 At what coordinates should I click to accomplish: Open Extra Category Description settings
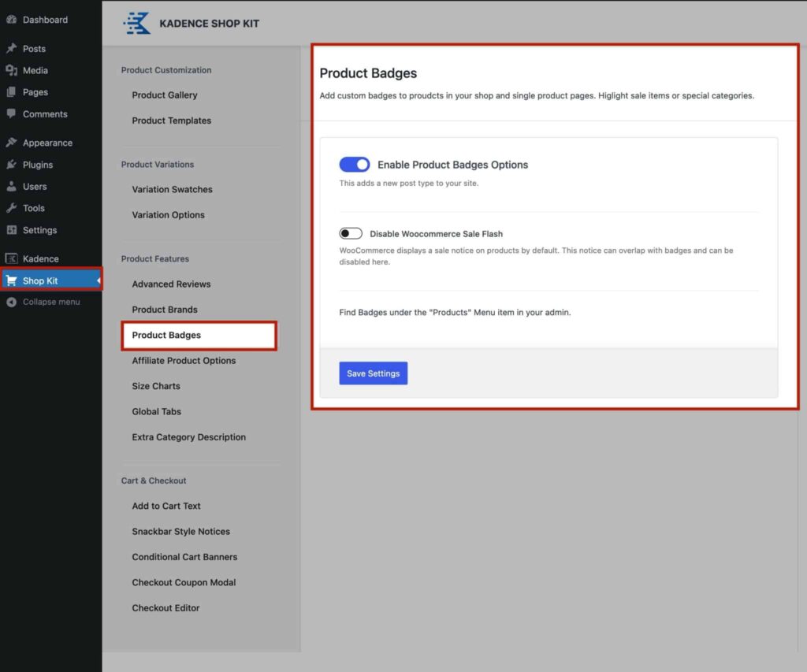tap(189, 437)
